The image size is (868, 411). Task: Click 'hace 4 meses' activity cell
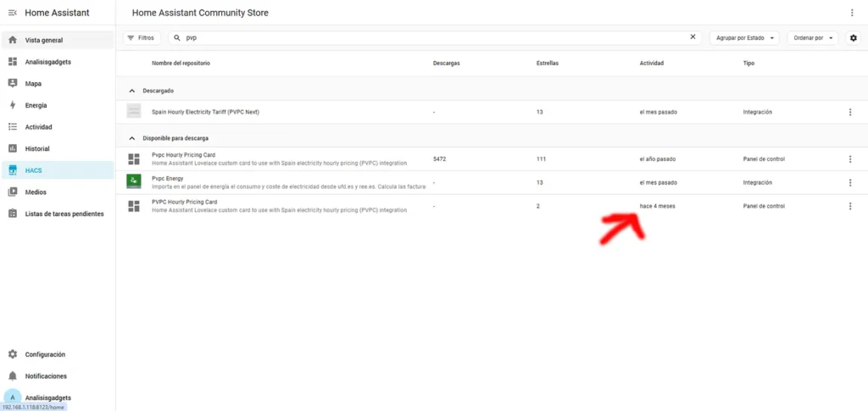coord(657,206)
